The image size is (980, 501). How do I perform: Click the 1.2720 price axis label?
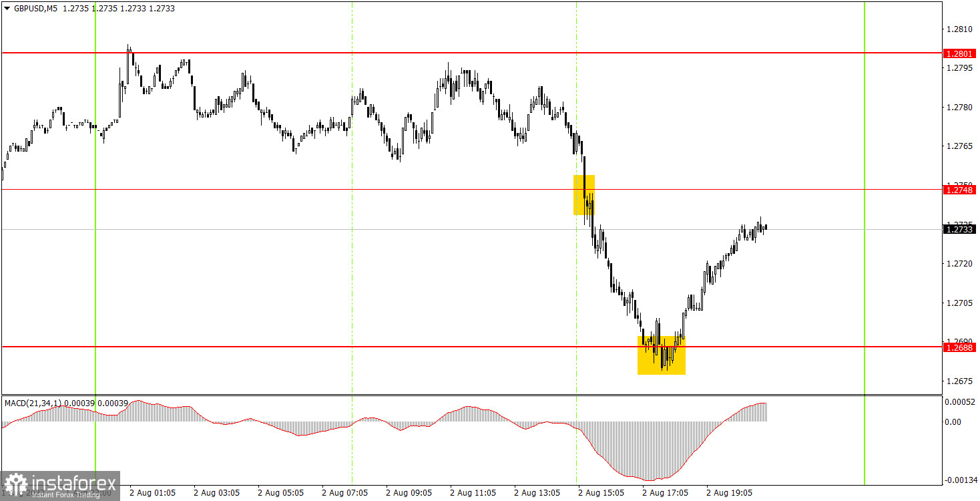click(959, 264)
